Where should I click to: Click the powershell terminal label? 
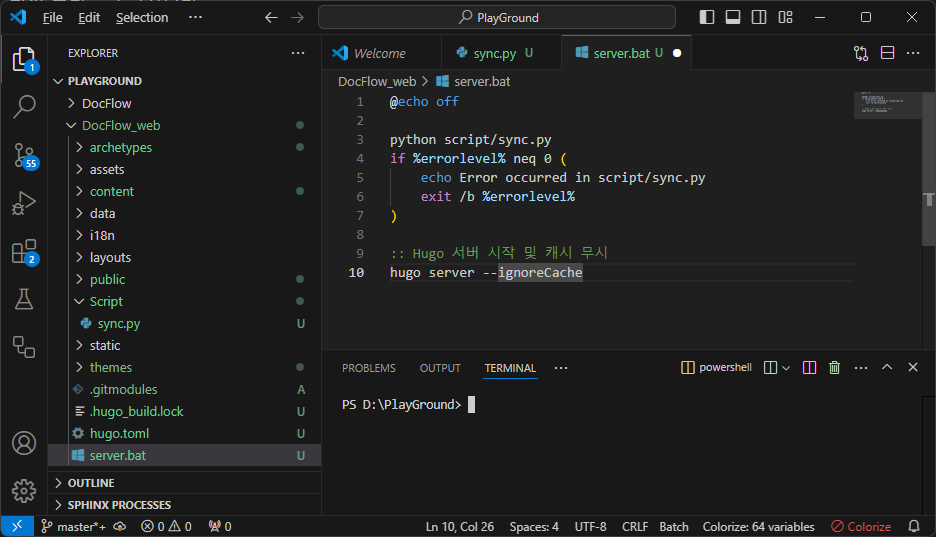click(x=716, y=368)
